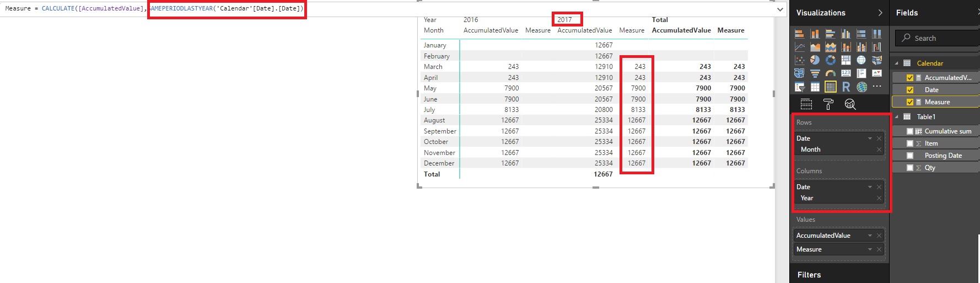Viewport: 980px width, 283px height.
Task: Open the Format paint roller tab
Action: (828, 104)
